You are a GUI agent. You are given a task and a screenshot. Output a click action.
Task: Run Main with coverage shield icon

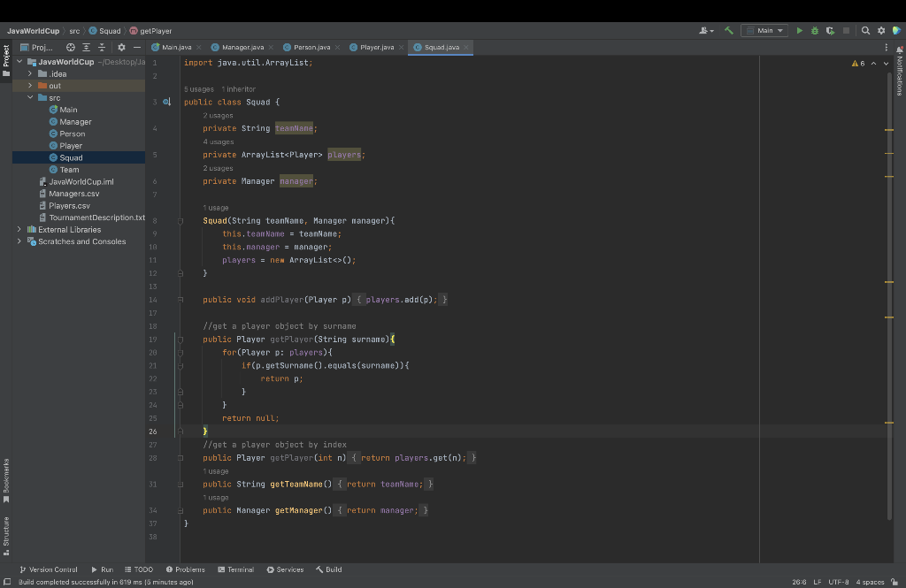tap(830, 31)
